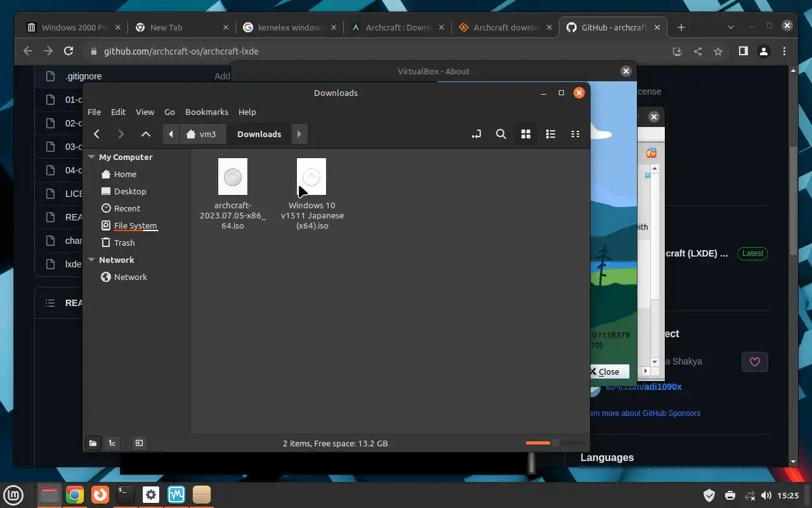The width and height of the screenshot is (812, 508).
Task: Select the Windows 10 v1511 Japanese ISO
Action: tap(311, 194)
